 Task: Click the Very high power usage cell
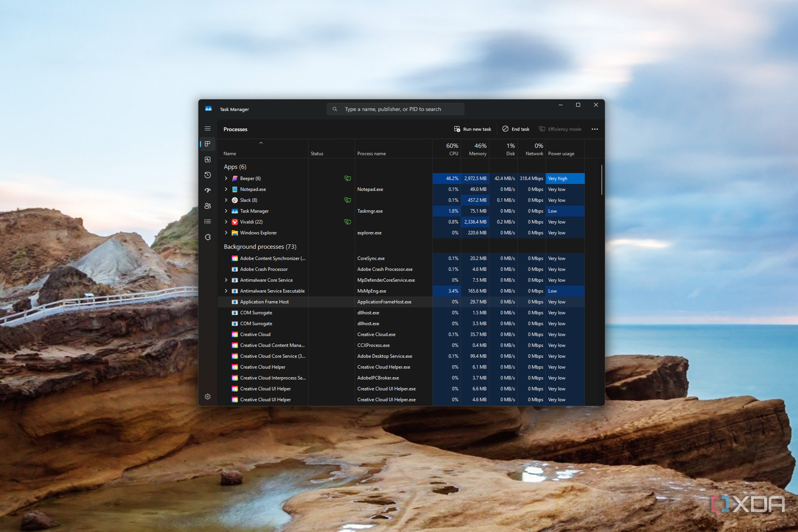(565, 178)
